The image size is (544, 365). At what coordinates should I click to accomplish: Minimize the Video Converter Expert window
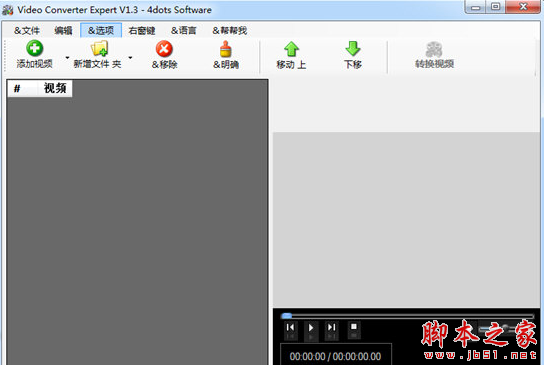pyautogui.click(x=475, y=7)
